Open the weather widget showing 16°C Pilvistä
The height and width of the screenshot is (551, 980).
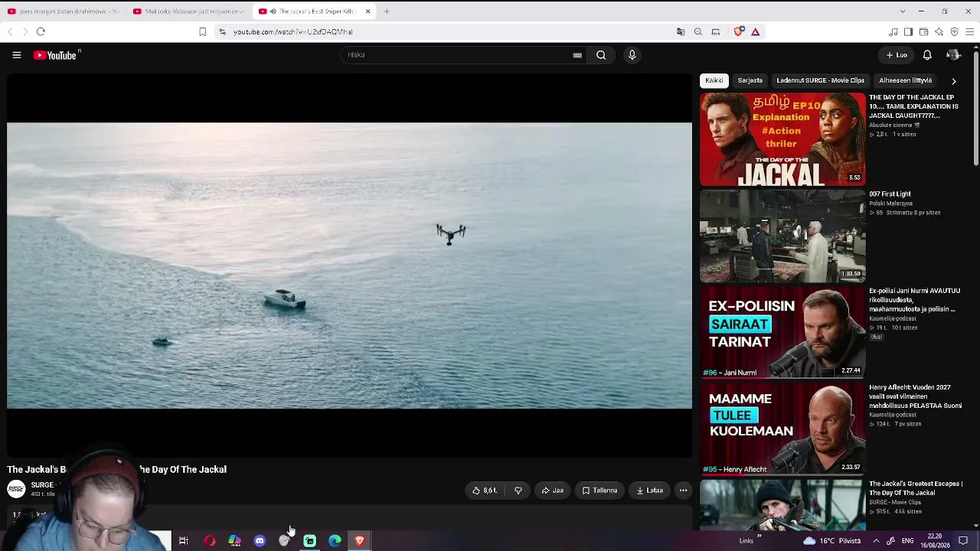click(832, 541)
